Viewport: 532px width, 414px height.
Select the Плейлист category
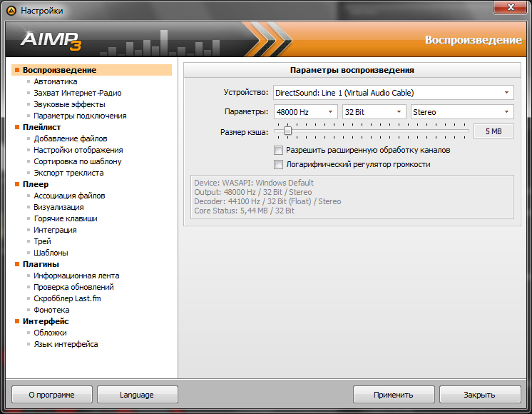tap(41, 127)
